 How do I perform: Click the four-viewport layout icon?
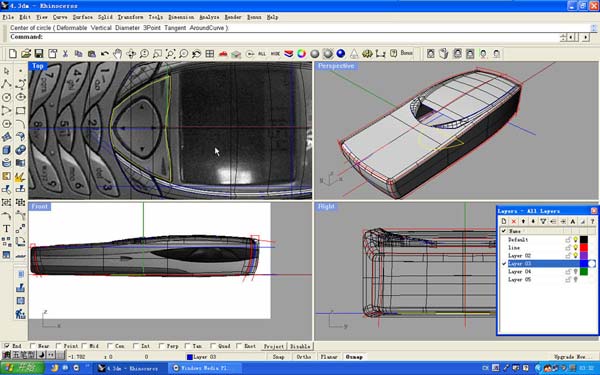coord(209,54)
